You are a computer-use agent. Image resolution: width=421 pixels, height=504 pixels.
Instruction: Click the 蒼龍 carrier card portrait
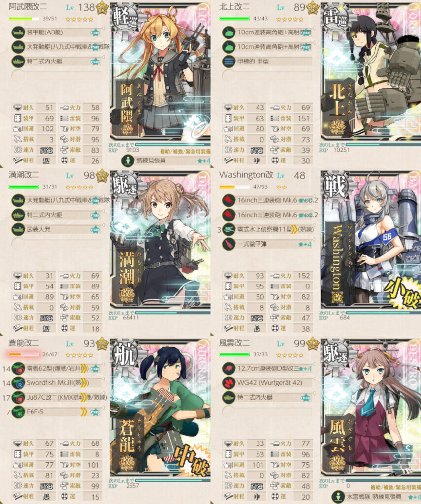point(161,407)
